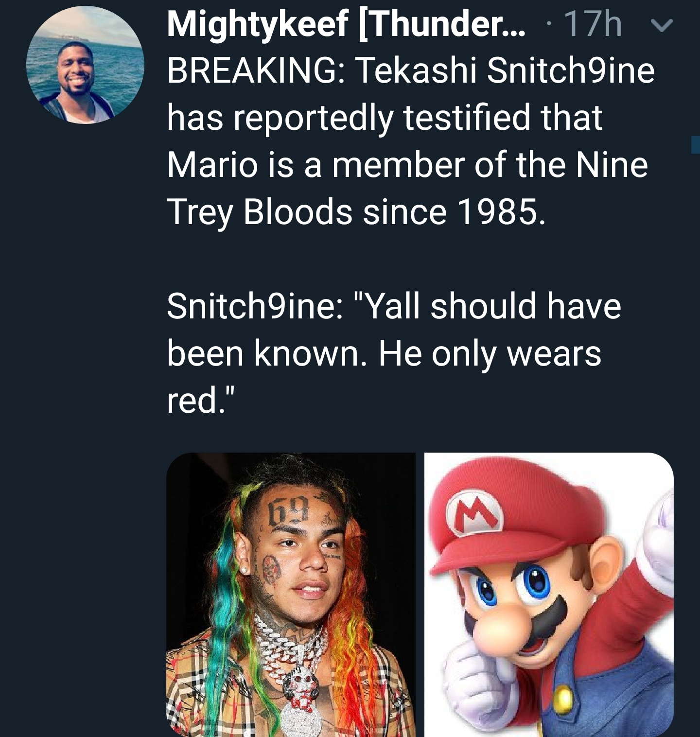The height and width of the screenshot is (737, 700).
Task: Open Mightykeef's profile picture avatar
Action: (85, 65)
